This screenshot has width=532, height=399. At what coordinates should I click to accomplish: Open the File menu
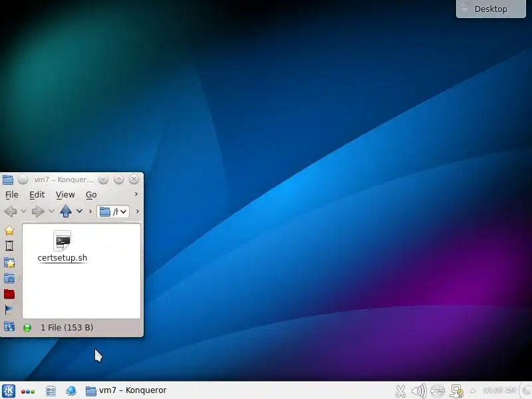(12, 195)
